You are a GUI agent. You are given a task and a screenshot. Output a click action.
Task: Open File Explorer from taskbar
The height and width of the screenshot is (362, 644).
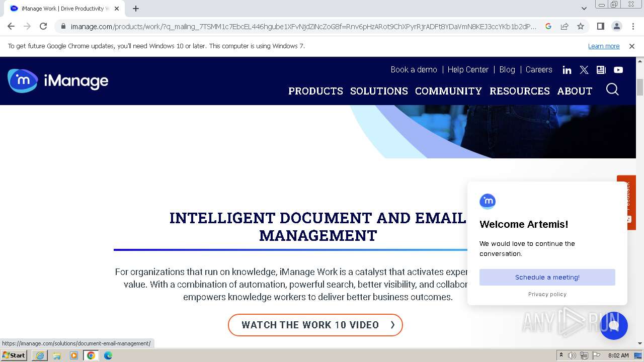click(x=57, y=355)
